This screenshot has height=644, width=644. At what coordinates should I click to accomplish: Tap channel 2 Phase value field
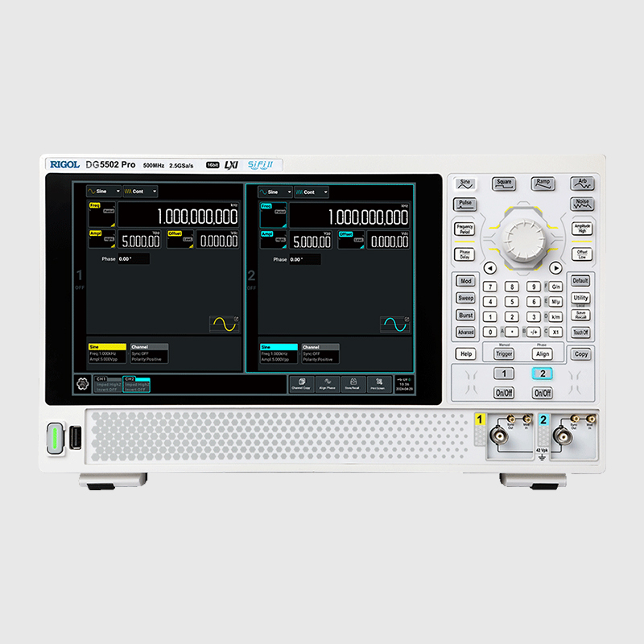305,259
